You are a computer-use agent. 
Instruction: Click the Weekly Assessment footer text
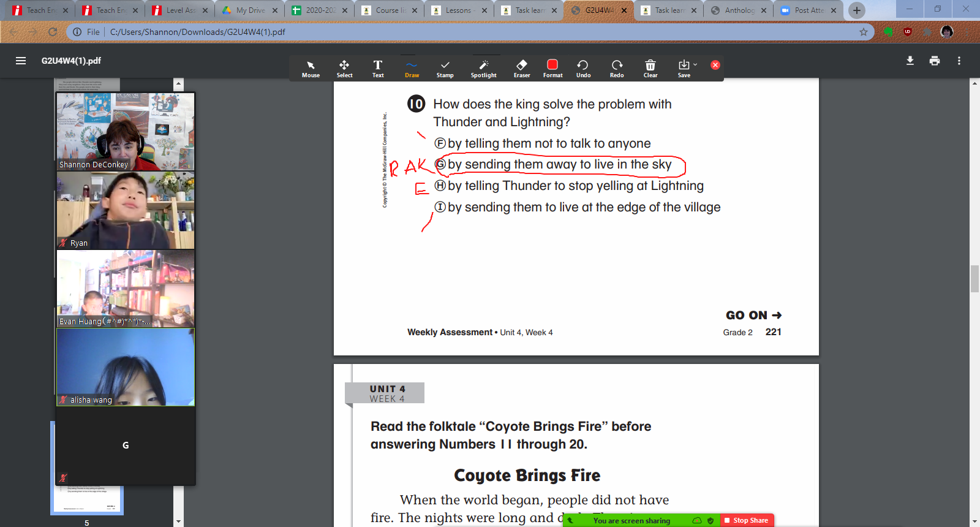(480, 332)
